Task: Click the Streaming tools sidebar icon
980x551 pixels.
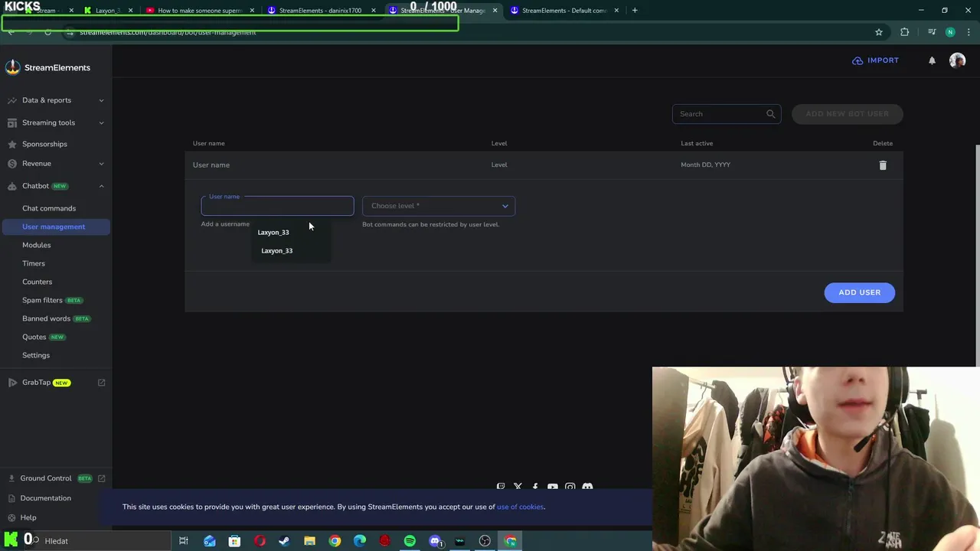Action: 12,122
